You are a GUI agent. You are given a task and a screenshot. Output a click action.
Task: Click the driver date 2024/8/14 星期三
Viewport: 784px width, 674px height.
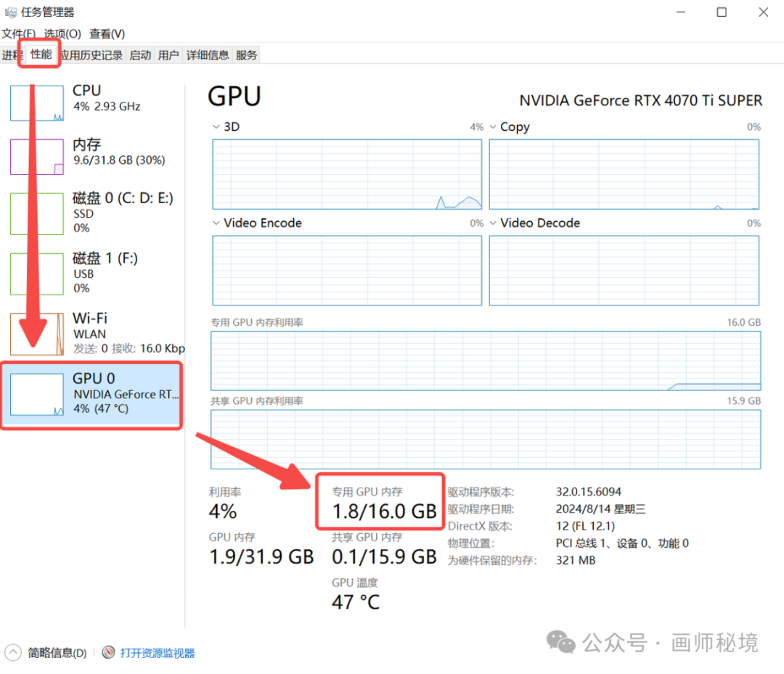[600, 509]
